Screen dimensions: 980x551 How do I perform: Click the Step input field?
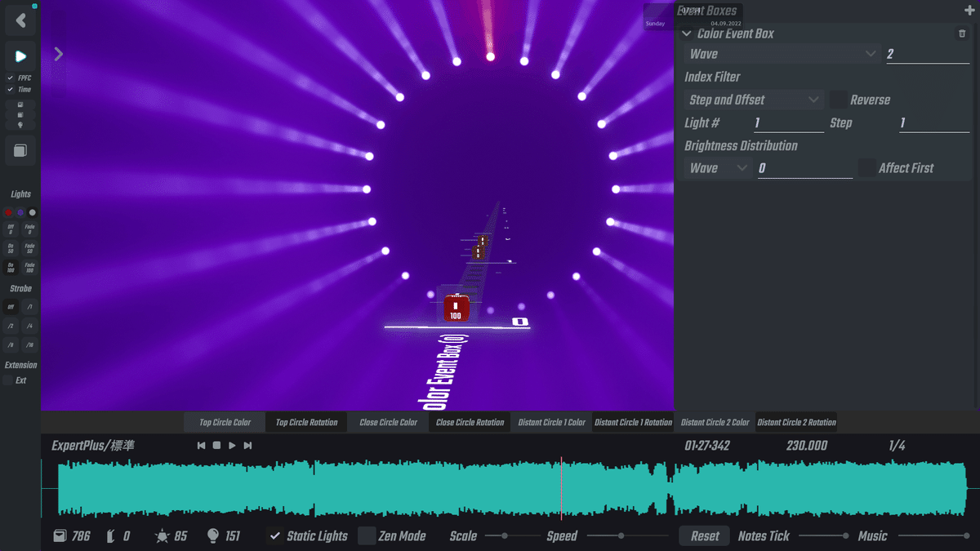coord(934,122)
